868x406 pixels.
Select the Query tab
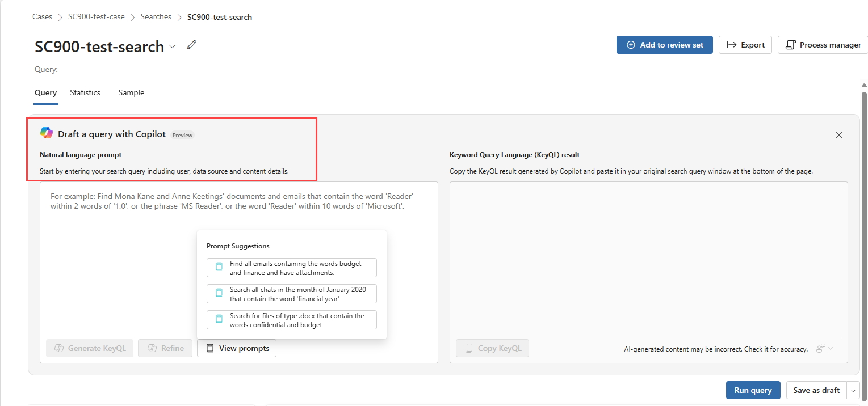click(x=45, y=92)
